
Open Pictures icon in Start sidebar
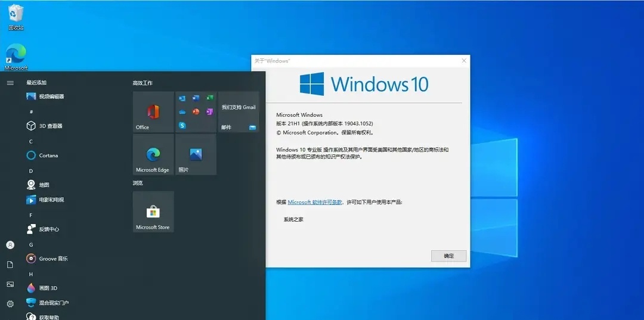pyautogui.click(x=10, y=284)
